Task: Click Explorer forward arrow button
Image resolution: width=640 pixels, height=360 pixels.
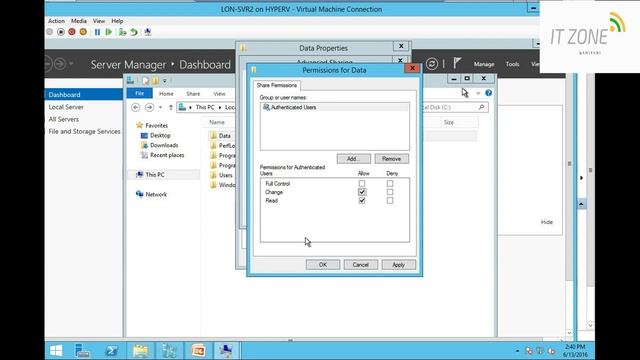Action: pyautogui.click(x=149, y=107)
